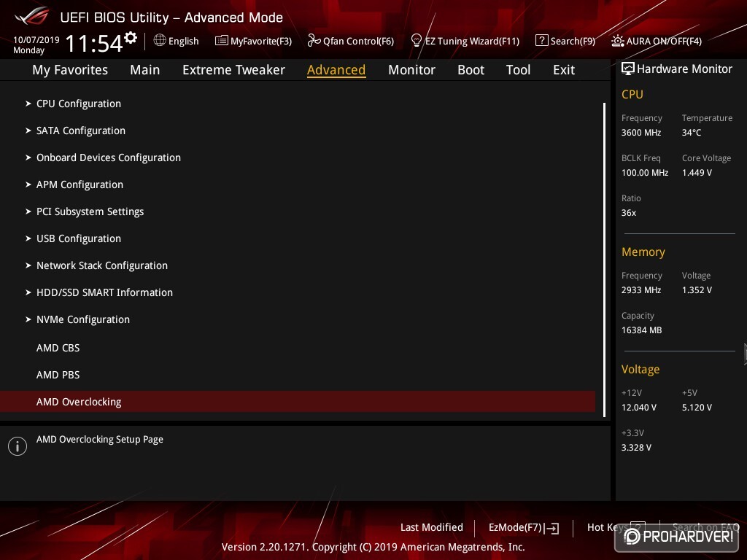The width and height of the screenshot is (747, 560).
Task: Click +3.3V value 3.328 V
Action: click(x=636, y=448)
